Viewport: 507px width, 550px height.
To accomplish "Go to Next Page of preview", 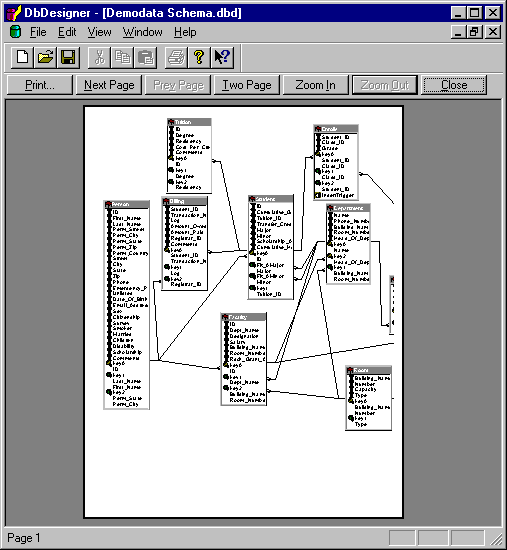I will [x=109, y=85].
